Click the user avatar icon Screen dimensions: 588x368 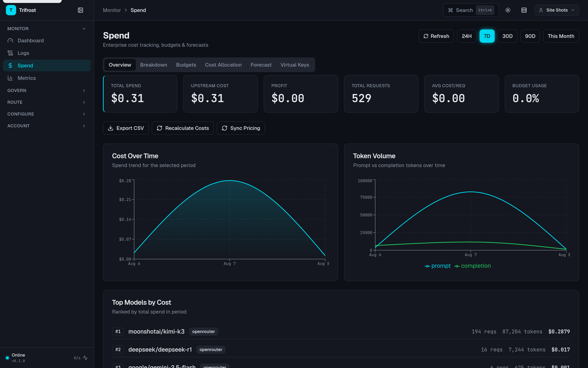[x=541, y=10]
